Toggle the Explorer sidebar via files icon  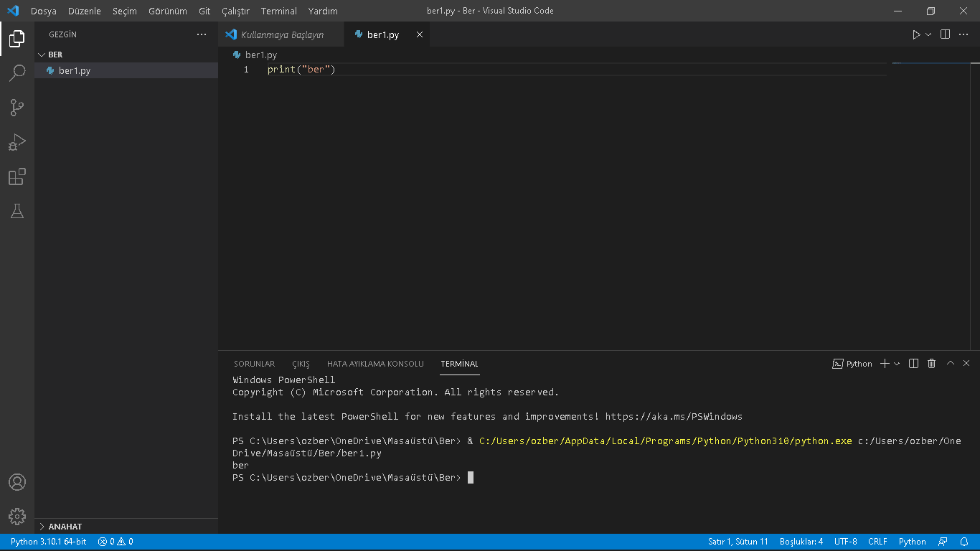coord(17,39)
